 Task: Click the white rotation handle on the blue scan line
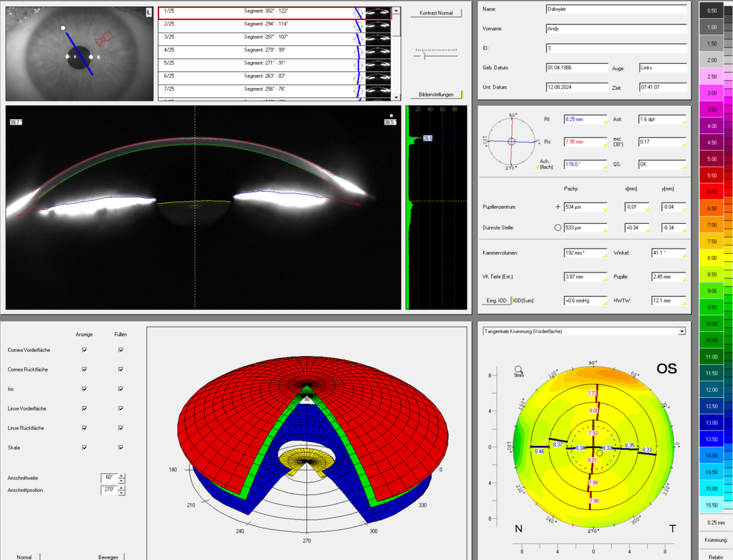click(63, 29)
